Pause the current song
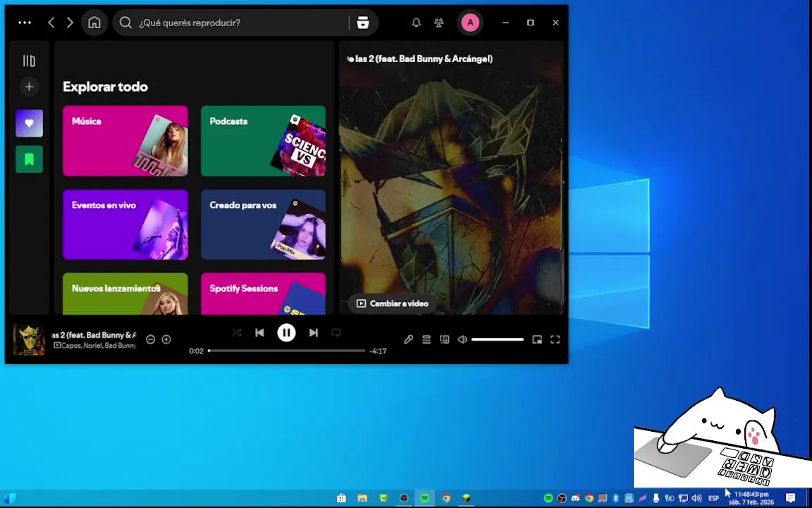This screenshot has height=508, width=812. coord(286,333)
